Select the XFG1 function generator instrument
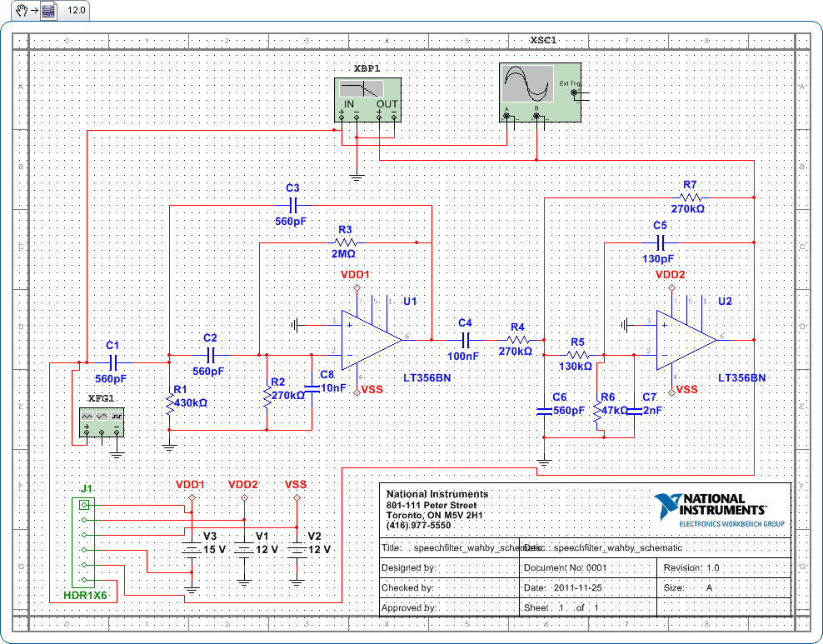The image size is (823, 644). (102, 422)
